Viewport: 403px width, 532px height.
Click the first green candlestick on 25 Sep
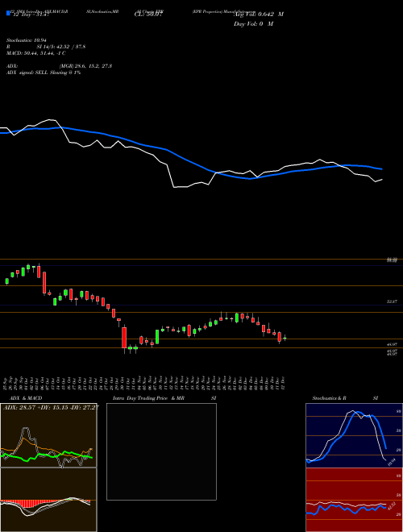coord(6,281)
